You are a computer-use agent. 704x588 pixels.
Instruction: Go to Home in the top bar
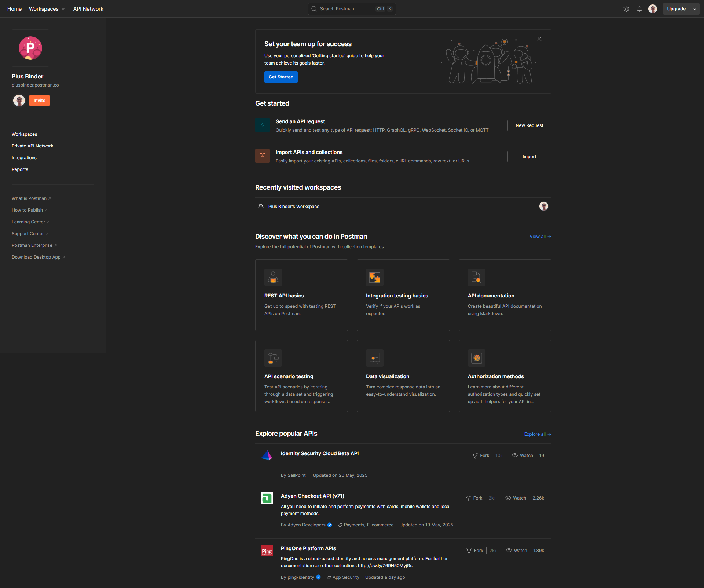point(14,9)
